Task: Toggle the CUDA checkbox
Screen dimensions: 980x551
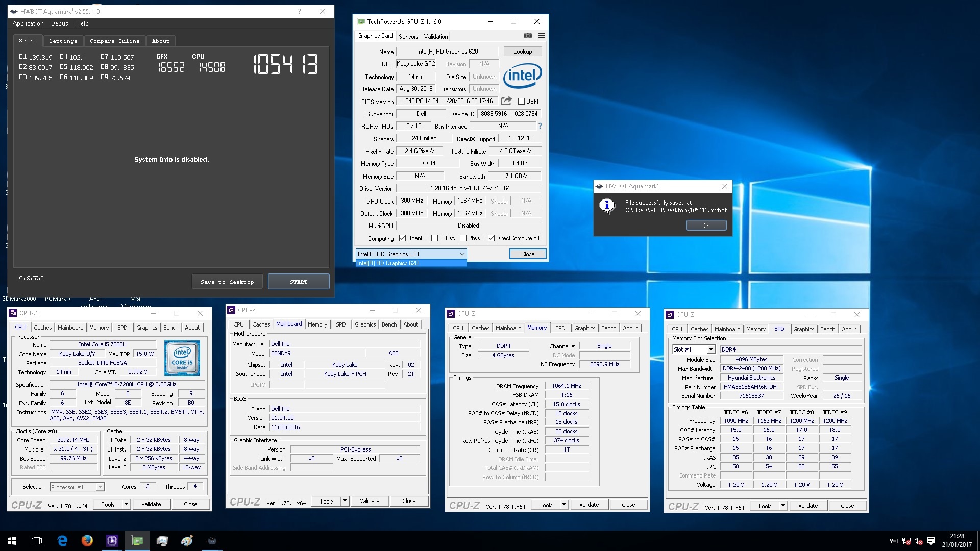Action: click(434, 238)
